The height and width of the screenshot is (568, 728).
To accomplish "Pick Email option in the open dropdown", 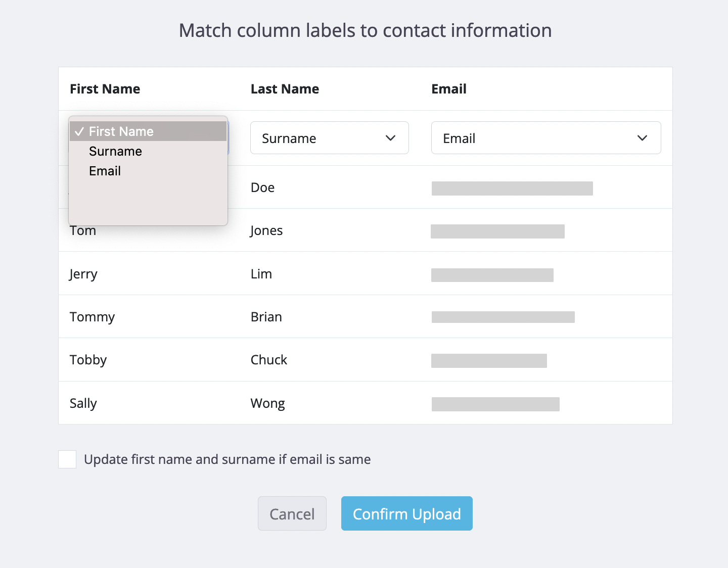I will tap(105, 171).
